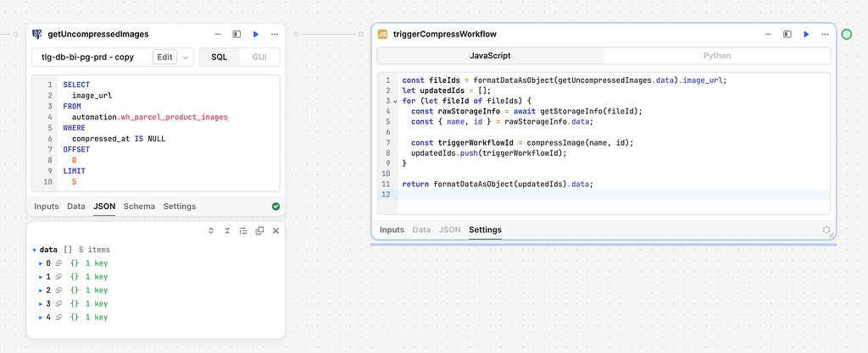Click Edit button for tlg-db-bi-pg-prd resource
This screenshot has width=868, height=353.
click(x=164, y=57)
